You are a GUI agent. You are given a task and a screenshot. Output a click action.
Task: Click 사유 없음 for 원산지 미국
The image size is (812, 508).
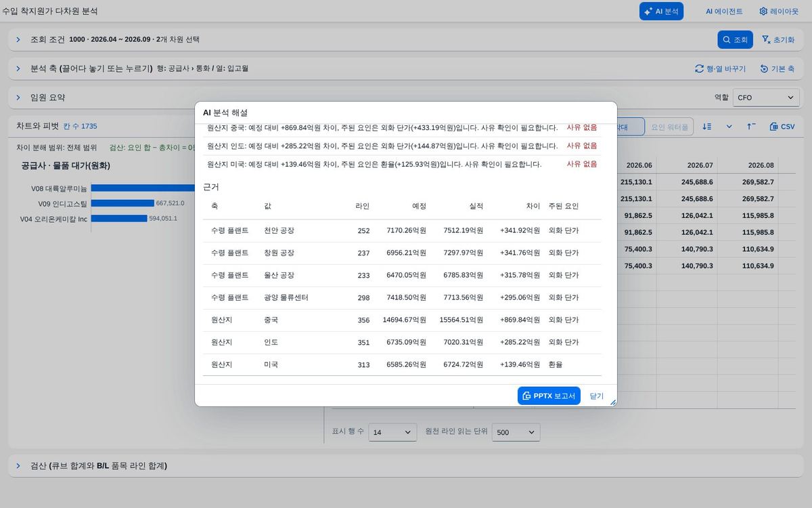(x=582, y=164)
